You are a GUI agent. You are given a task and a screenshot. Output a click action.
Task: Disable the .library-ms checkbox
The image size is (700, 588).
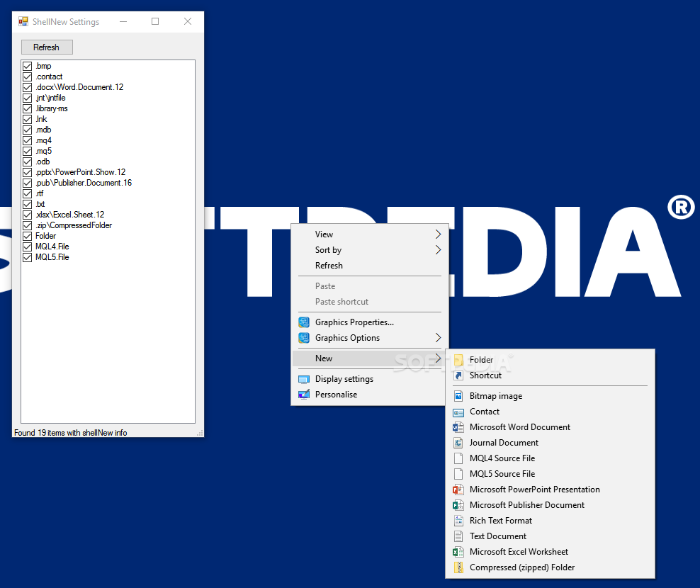pos(27,108)
